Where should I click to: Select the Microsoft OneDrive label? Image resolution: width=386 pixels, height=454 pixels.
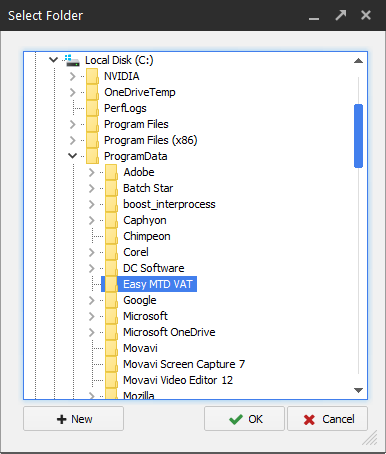click(169, 332)
